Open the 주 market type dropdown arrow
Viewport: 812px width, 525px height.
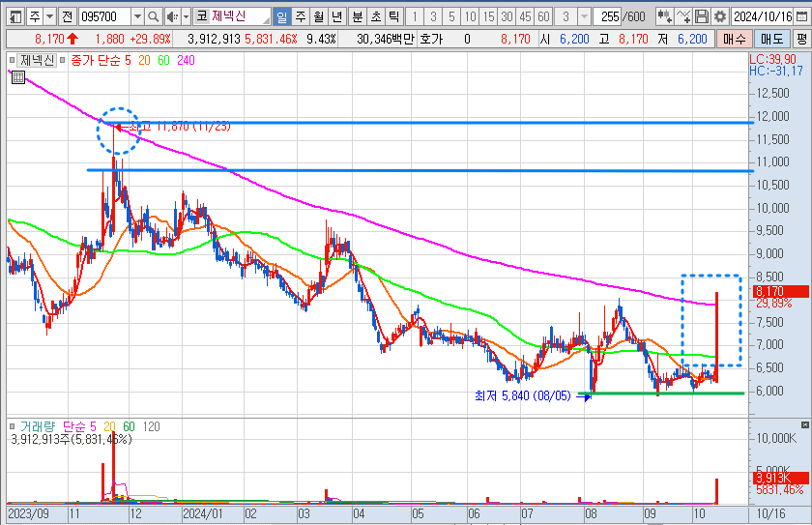(49, 17)
